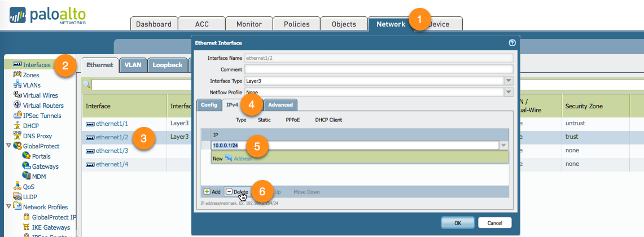Select the Ethernet sub-tab

100,65
